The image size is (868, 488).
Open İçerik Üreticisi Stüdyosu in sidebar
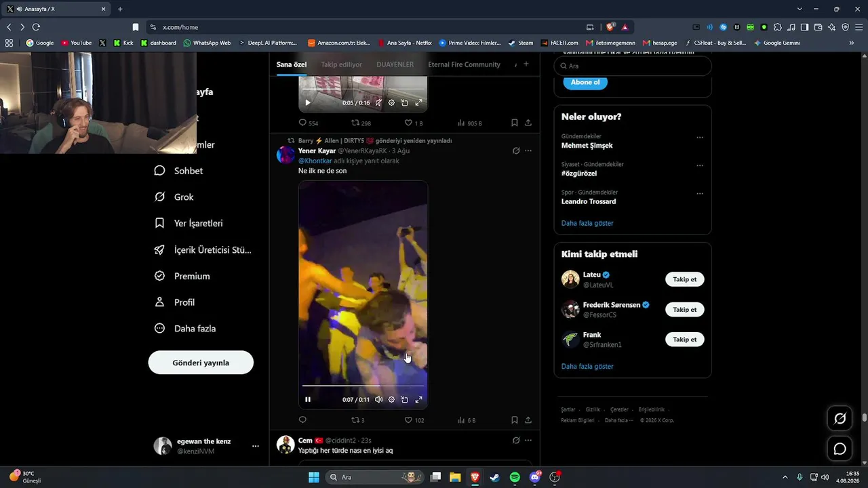coord(203,249)
